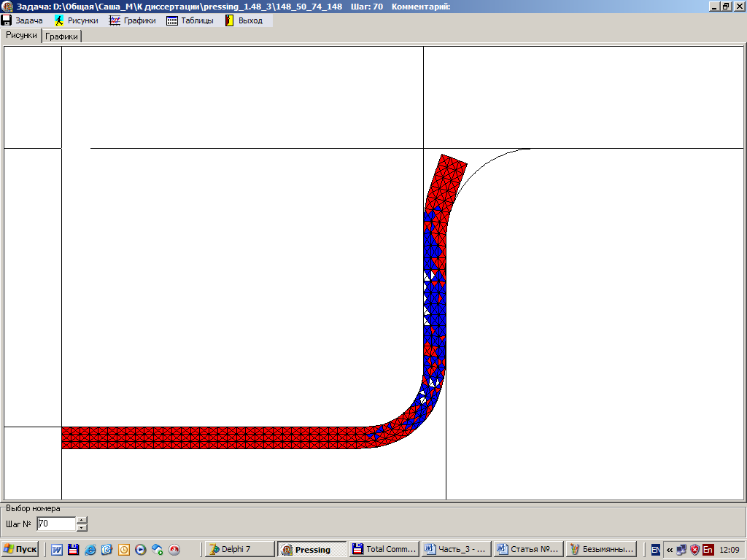Image resolution: width=747 pixels, height=560 pixels.
Task: Open the Часть_3 Word document in taskbar
Action: pyautogui.click(x=455, y=550)
